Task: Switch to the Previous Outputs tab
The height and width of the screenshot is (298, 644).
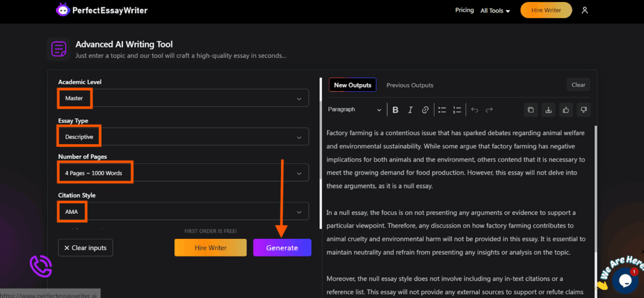Action: [410, 85]
